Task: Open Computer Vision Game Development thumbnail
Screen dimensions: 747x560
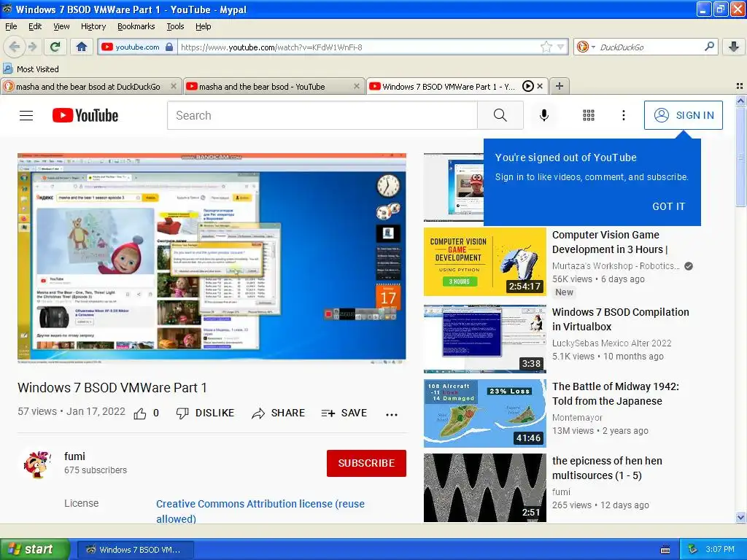Action: [484, 262]
